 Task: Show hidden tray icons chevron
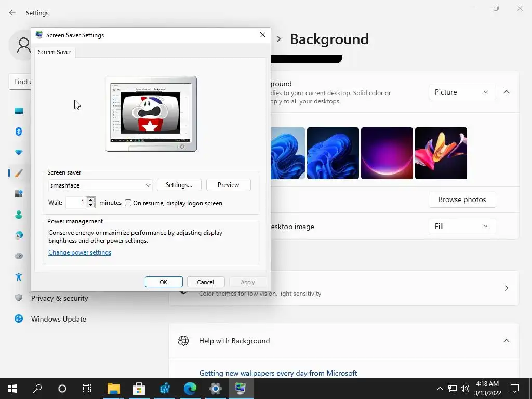440,389
